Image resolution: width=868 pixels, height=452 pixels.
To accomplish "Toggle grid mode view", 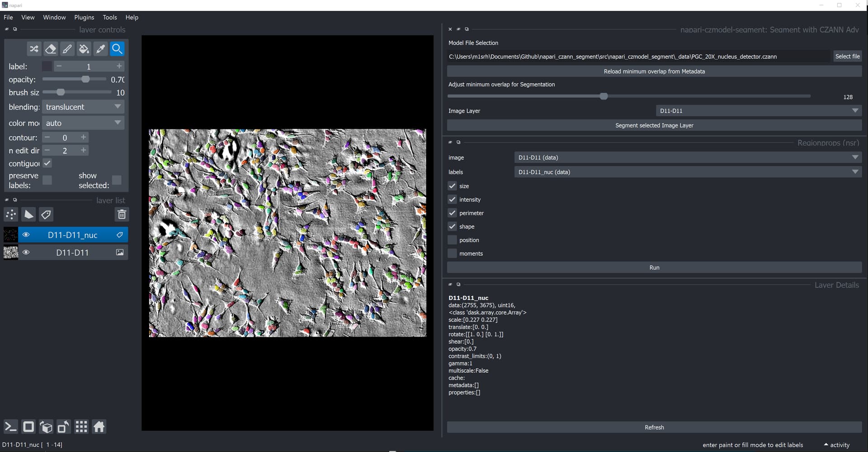I will (81, 427).
